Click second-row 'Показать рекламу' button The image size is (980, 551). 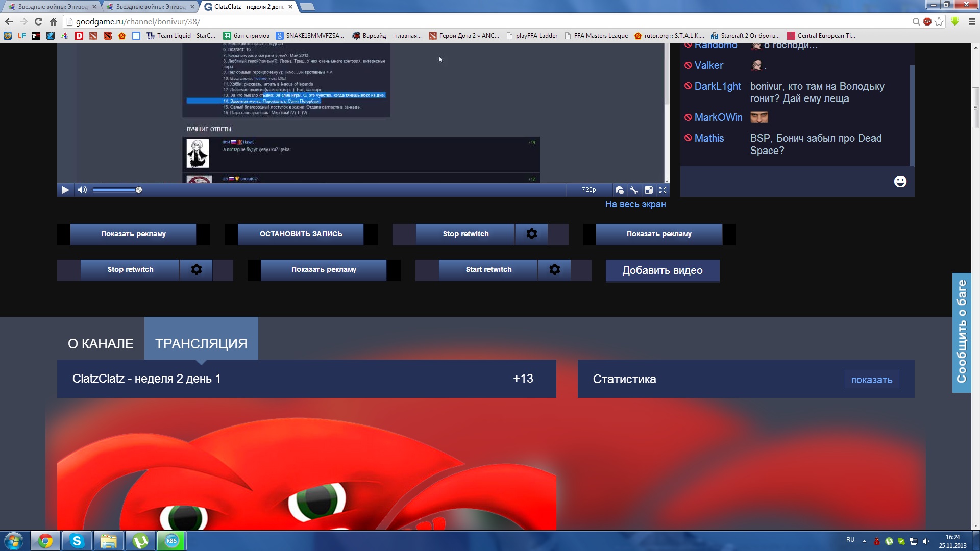click(x=324, y=270)
